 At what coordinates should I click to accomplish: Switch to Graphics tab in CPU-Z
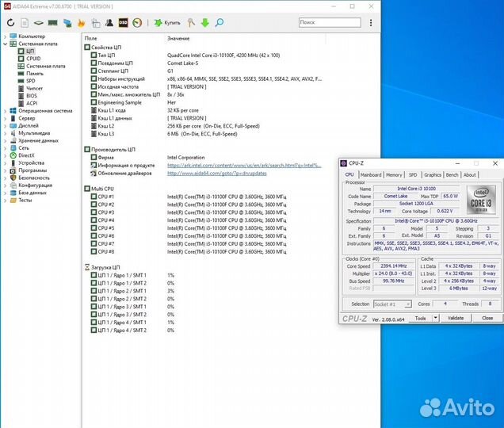click(x=433, y=174)
